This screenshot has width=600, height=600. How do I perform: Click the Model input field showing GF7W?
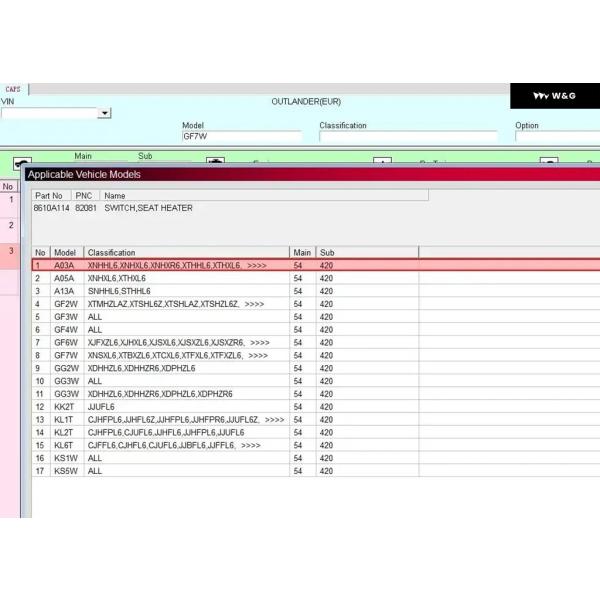(242, 137)
